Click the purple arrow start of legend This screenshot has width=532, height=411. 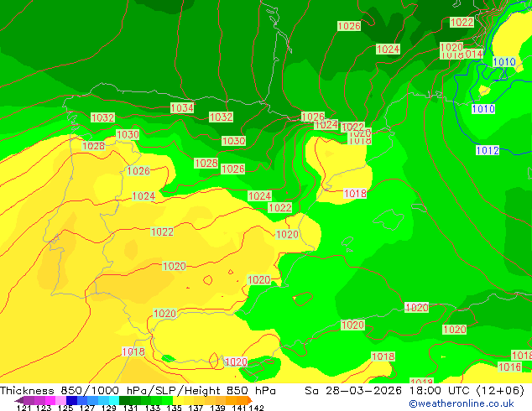coord(19,400)
